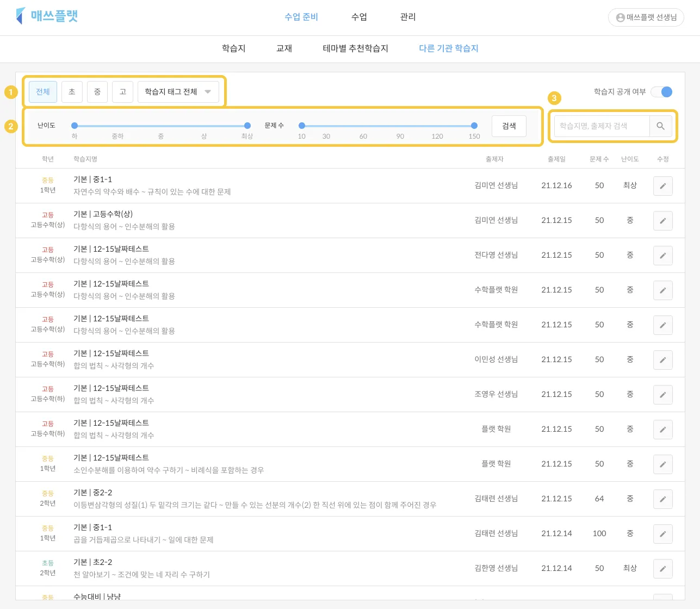This screenshot has width=700, height=609.
Task: Click the 매쓰플랫 logo
Action: pyautogui.click(x=47, y=16)
